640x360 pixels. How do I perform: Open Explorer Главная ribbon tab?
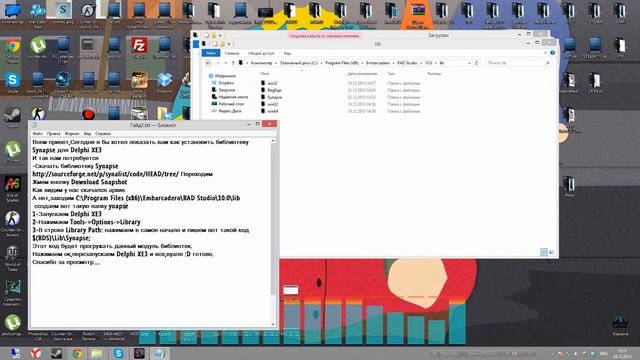click(232, 53)
